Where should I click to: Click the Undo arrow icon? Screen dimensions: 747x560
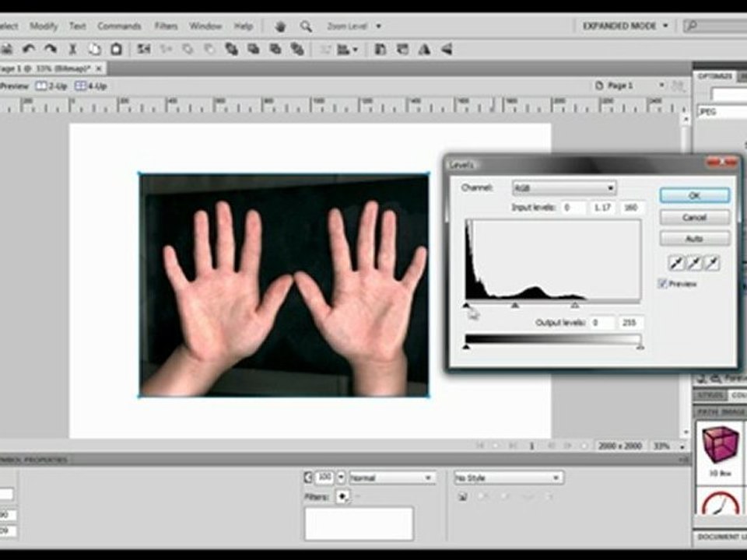(x=29, y=49)
